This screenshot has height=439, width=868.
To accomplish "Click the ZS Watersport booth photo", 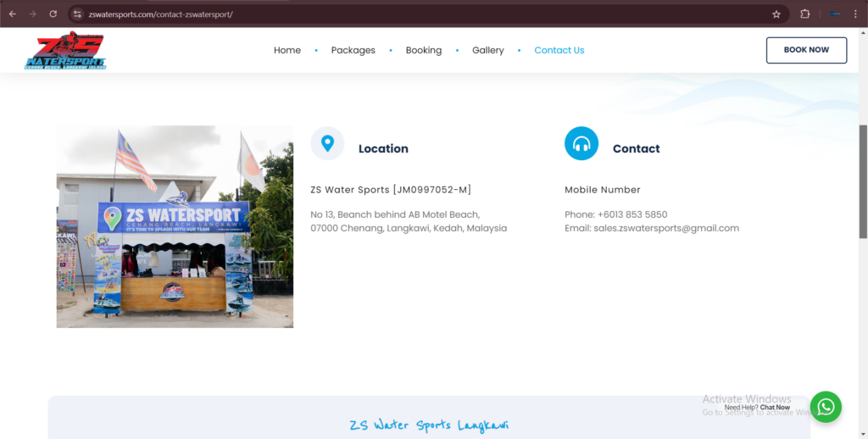I will pos(175,226).
